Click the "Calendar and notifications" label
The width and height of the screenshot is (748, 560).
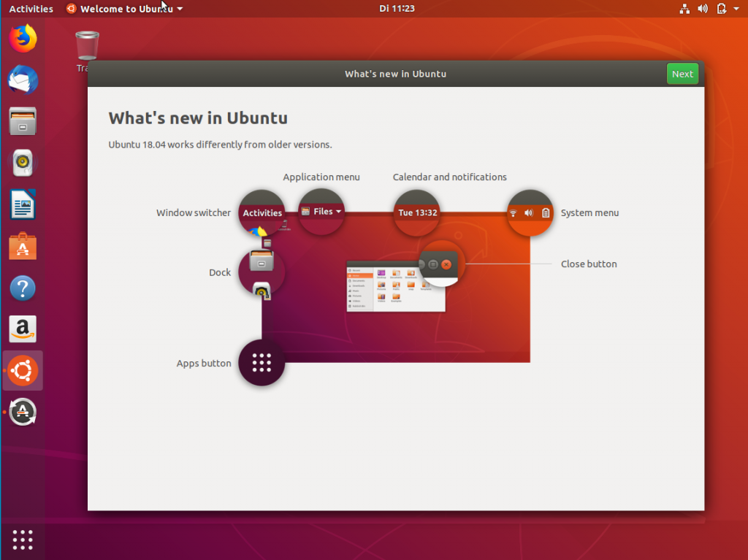coord(450,177)
